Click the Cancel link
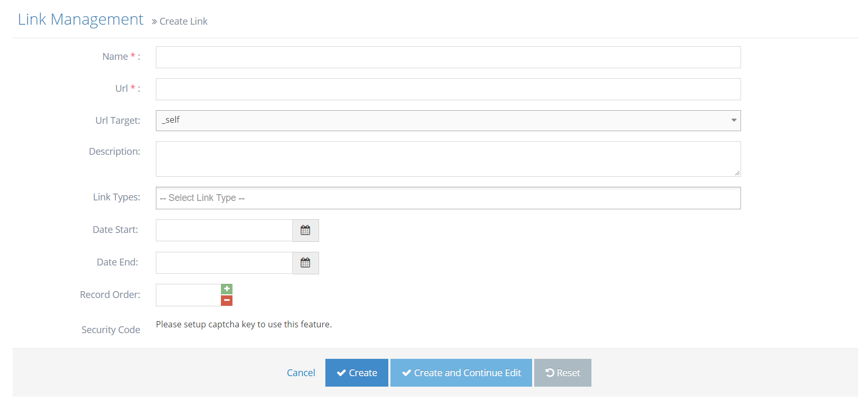Screen dimensions: 868x405 click(301, 372)
